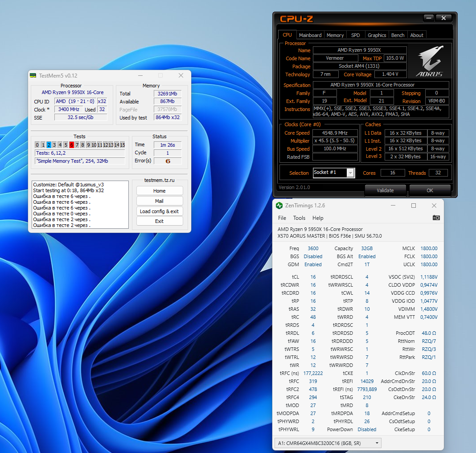Click the 'Tests: 6,12,2' field

click(x=80, y=153)
